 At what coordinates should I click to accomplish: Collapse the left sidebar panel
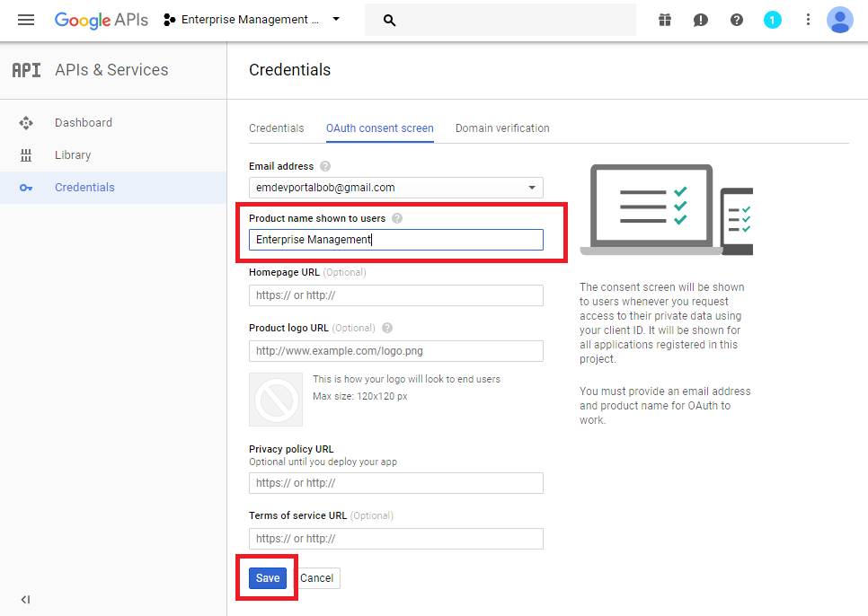tap(25, 600)
